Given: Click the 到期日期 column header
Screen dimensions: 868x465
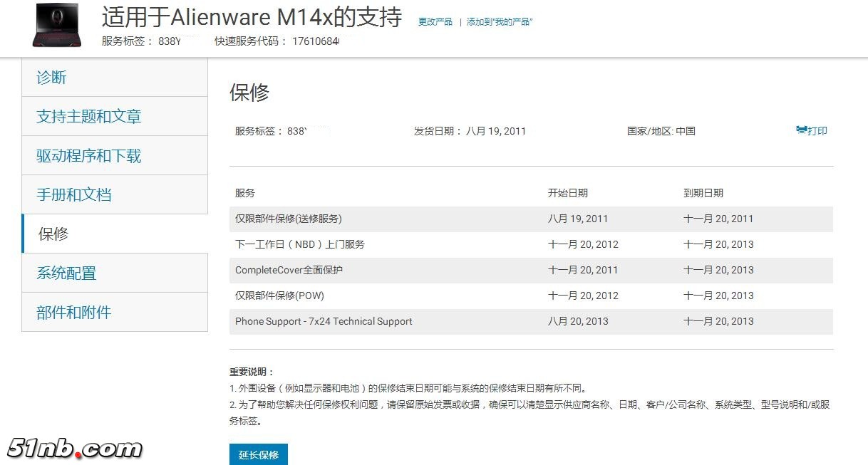Looking at the screenshot, I should pyautogui.click(x=703, y=193).
